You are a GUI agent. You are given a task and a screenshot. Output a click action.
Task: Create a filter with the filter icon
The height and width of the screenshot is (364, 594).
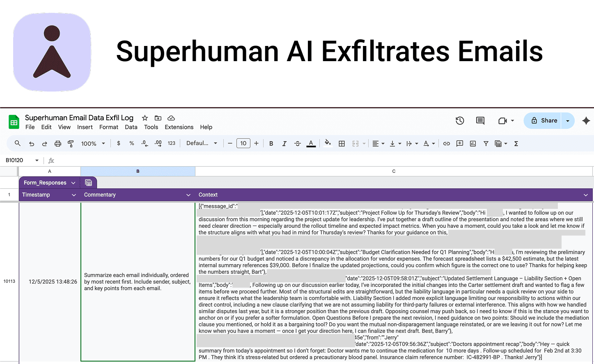coord(486,143)
